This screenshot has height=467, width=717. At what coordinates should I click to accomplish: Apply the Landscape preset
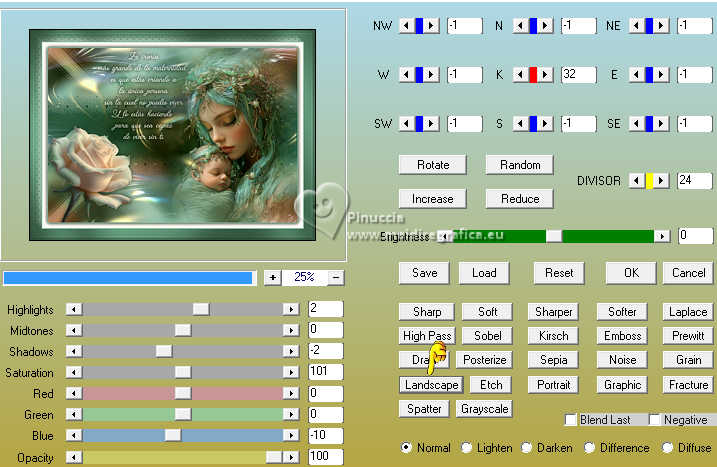(431, 385)
